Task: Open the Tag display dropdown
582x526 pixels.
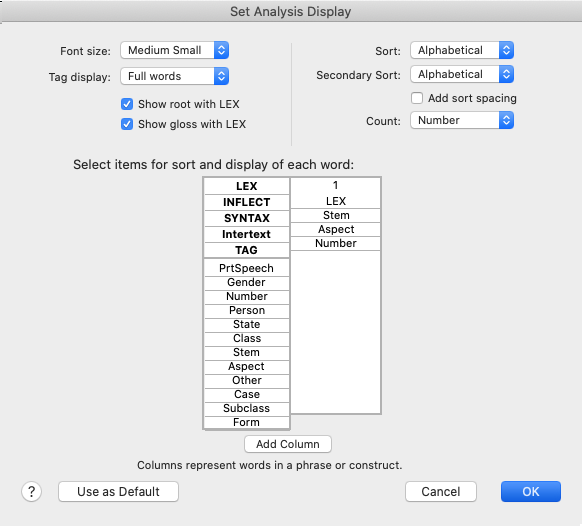Action: [174, 76]
